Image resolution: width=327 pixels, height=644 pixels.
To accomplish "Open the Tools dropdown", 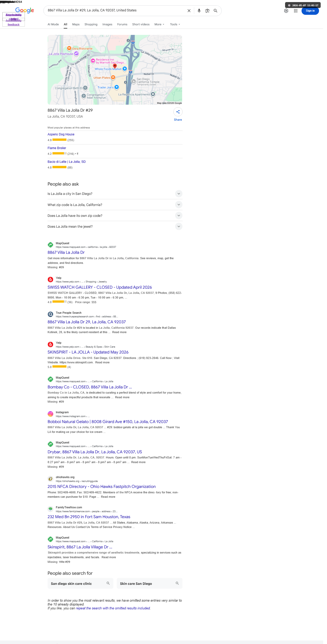I will (x=175, y=24).
